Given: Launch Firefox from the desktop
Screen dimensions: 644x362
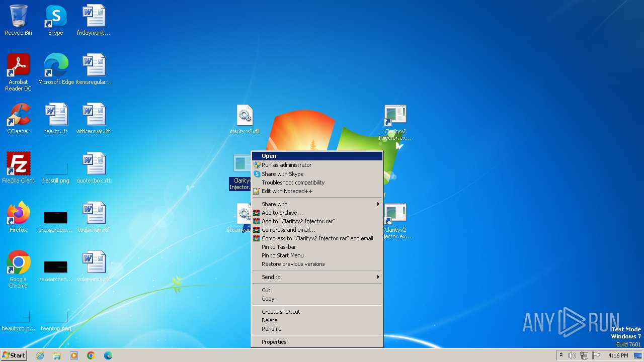Looking at the screenshot, I should point(18,217).
